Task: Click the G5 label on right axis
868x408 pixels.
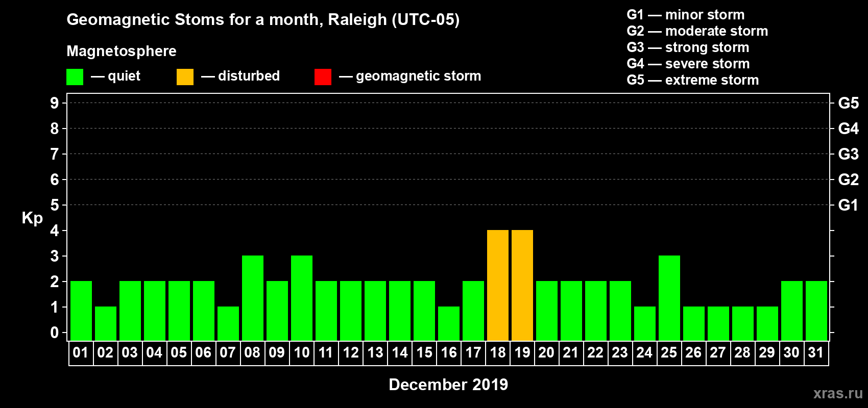Action: click(849, 103)
